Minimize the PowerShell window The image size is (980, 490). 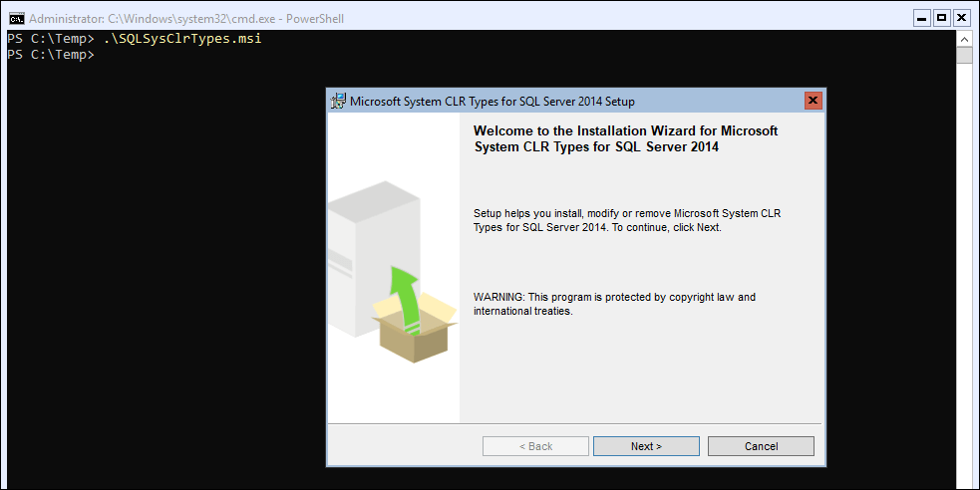[922, 18]
